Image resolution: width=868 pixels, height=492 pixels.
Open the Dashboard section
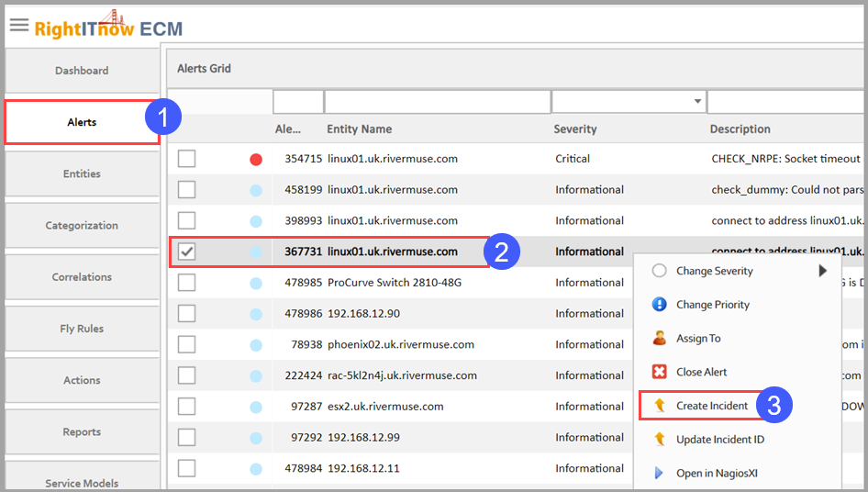pos(82,71)
